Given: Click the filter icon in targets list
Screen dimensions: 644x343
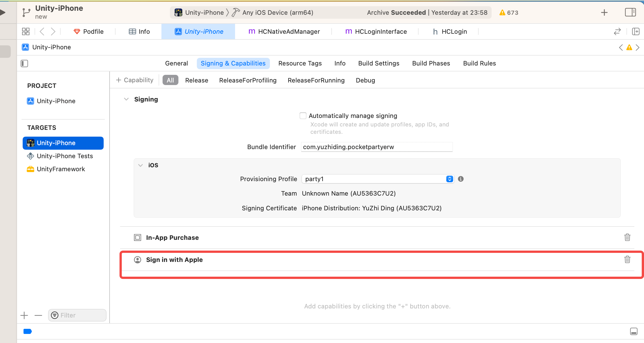Looking at the screenshot, I should click(55, 315).
